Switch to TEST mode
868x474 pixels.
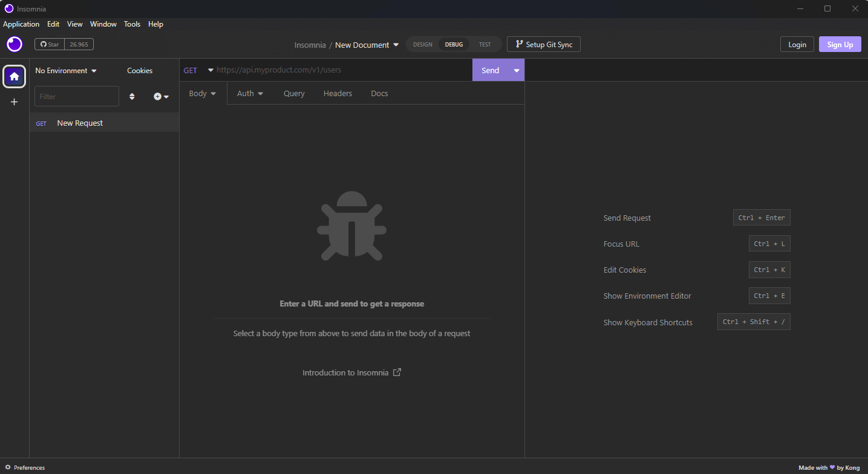point(485,45)
